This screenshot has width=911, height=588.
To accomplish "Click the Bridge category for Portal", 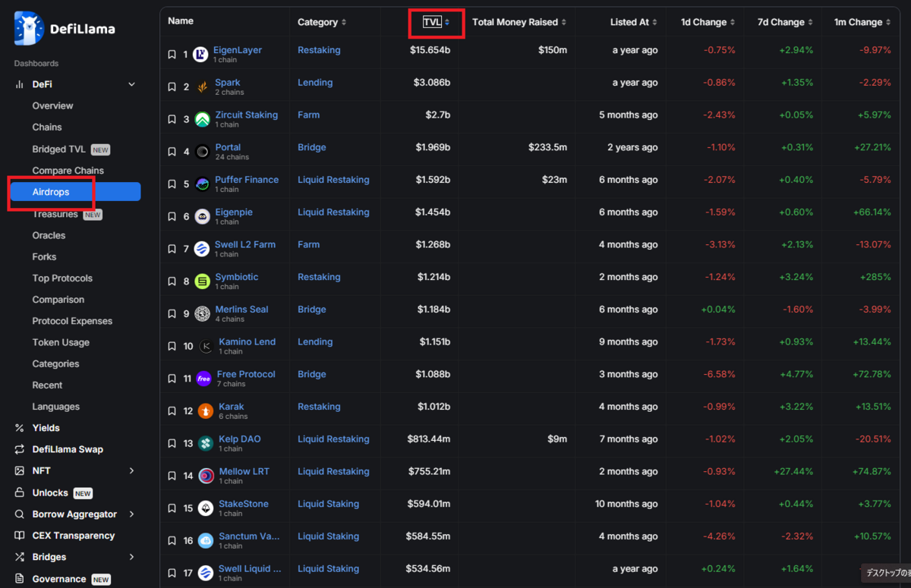I will [312, 147].
